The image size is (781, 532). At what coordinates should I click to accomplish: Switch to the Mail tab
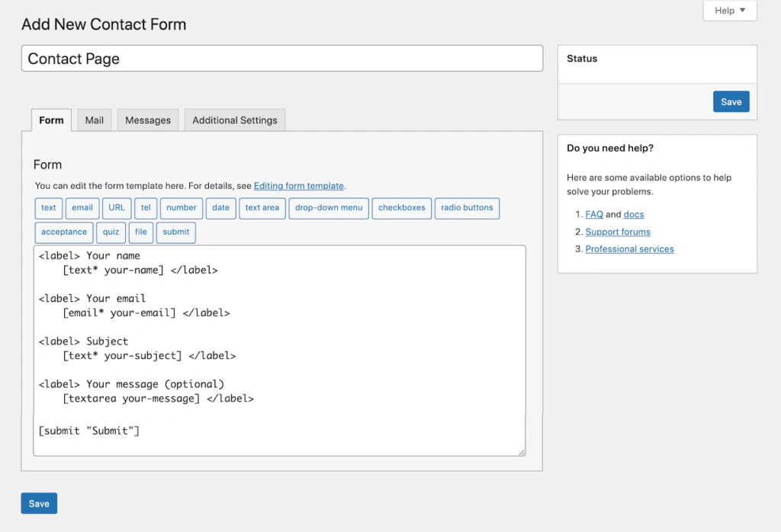tap(95, 120)
